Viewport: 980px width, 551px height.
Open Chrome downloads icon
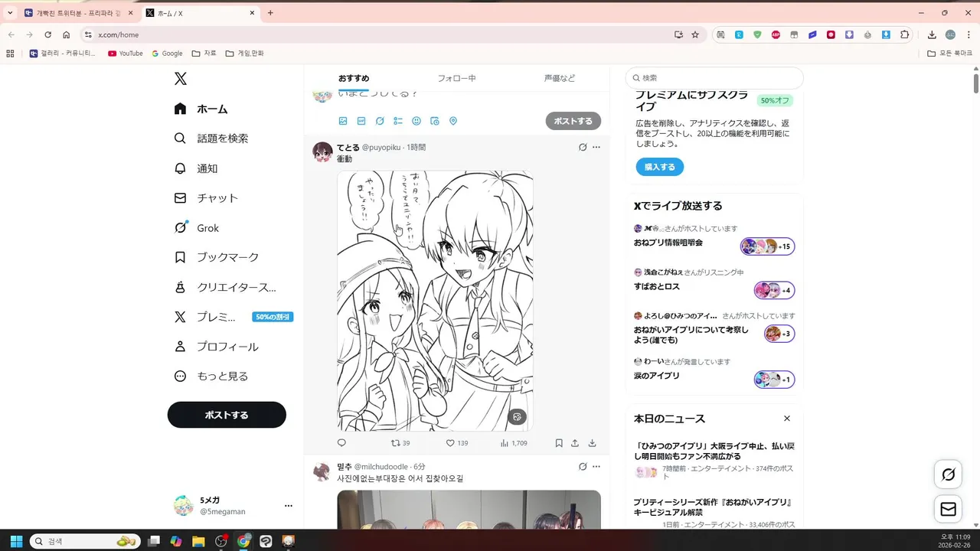(932, 34)
